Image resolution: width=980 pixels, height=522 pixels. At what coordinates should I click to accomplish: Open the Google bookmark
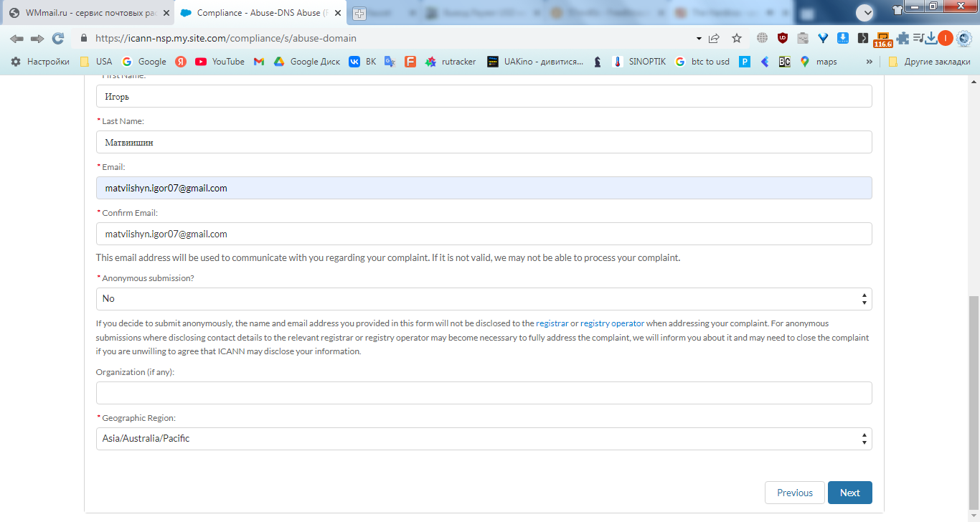(x=144, y=62)
